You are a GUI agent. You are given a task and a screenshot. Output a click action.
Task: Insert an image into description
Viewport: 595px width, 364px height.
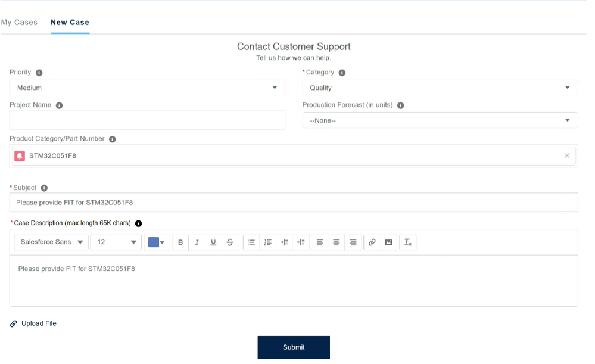388,242
